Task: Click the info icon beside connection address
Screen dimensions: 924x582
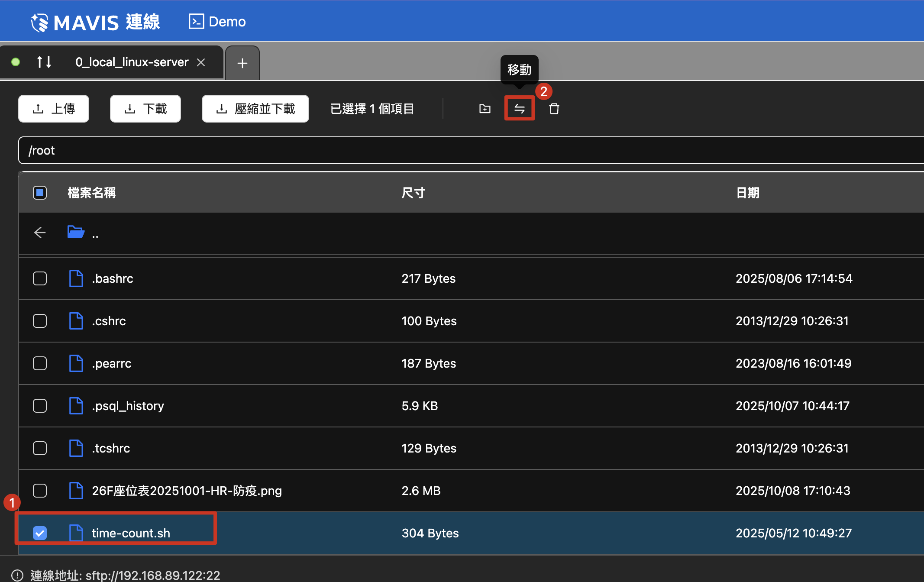Action: click(17, 575)
